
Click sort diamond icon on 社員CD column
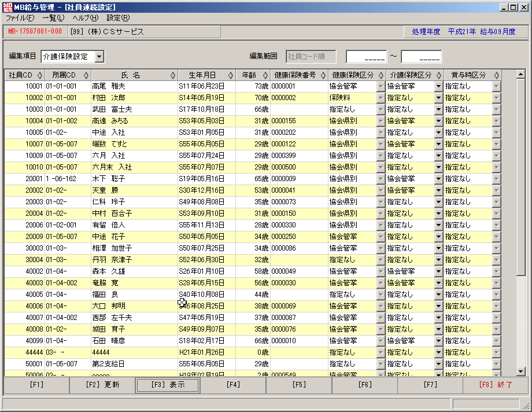(40, 75)
